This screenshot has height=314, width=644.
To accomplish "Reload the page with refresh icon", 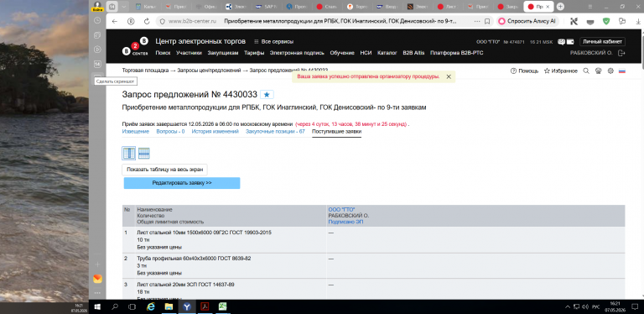I will point(147,21).
